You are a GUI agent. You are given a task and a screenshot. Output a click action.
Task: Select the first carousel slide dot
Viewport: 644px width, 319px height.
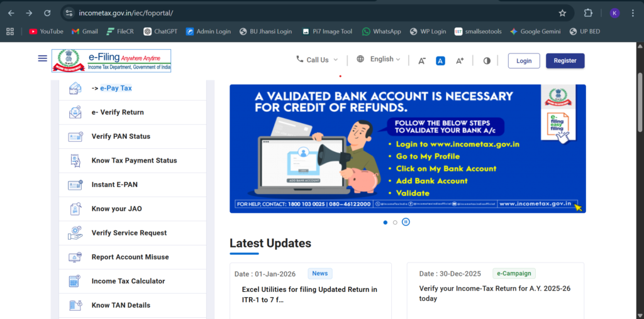(x=386, y=222)
